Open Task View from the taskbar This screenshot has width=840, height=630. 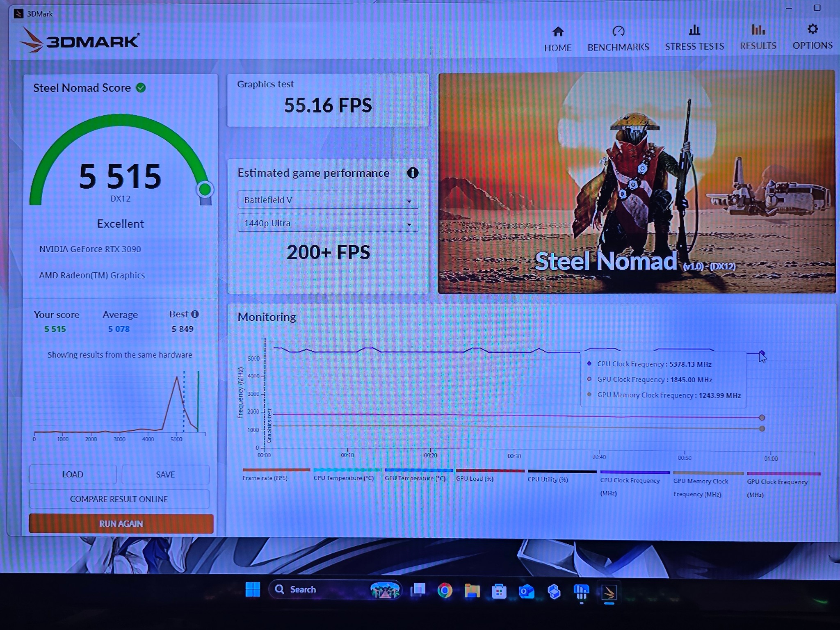(x=418, y=590)
